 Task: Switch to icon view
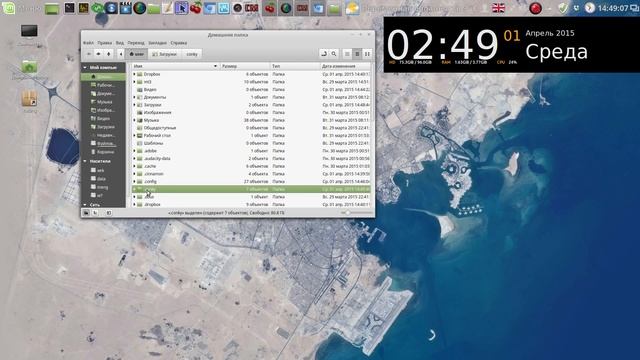(347, 54)
